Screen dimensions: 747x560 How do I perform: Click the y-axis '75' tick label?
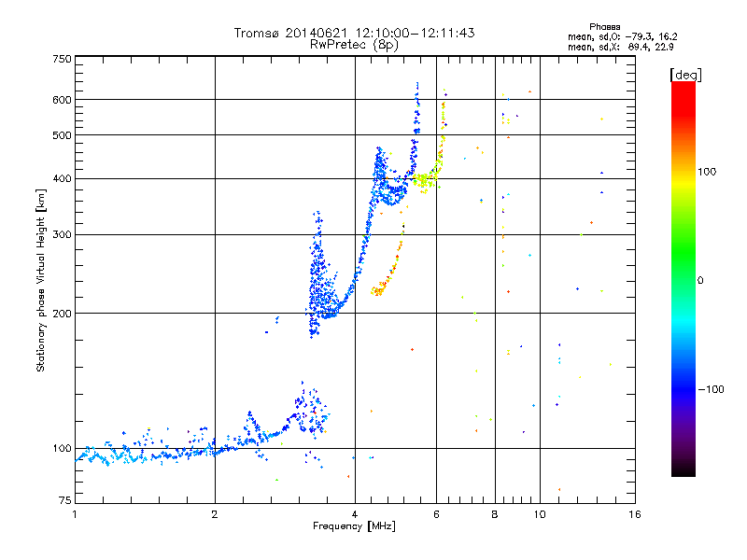pos(65,500)
